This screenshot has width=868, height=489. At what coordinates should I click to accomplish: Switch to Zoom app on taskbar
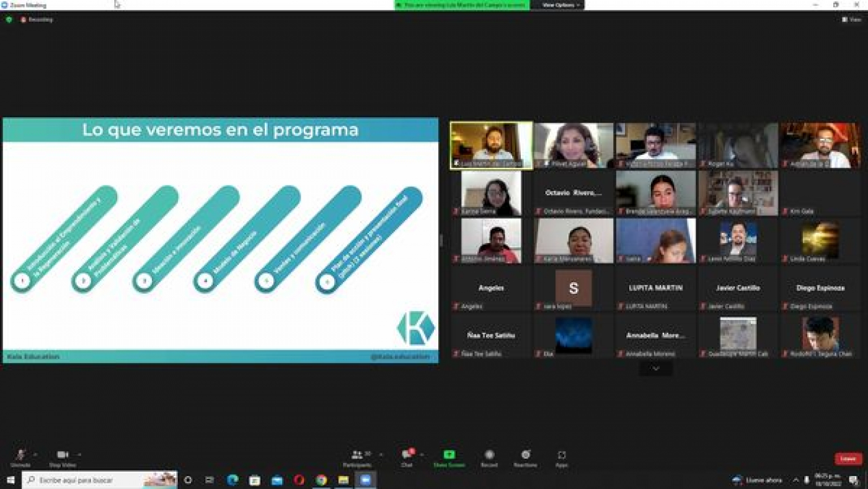coord(365,480)
